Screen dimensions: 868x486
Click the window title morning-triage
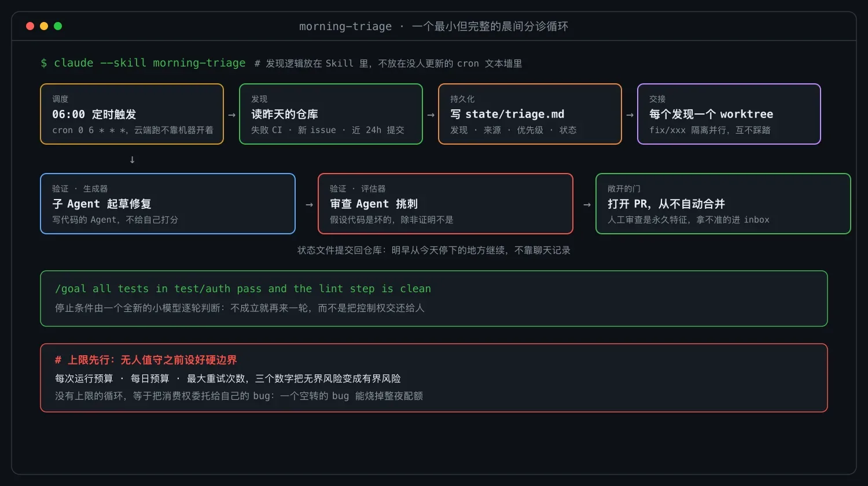pos(433,27)
